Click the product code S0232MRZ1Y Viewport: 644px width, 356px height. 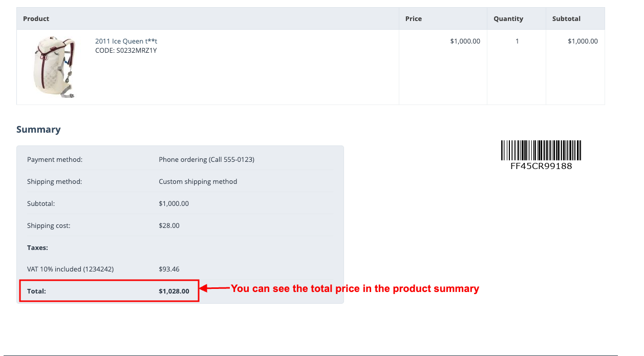(x=126, y=50)
